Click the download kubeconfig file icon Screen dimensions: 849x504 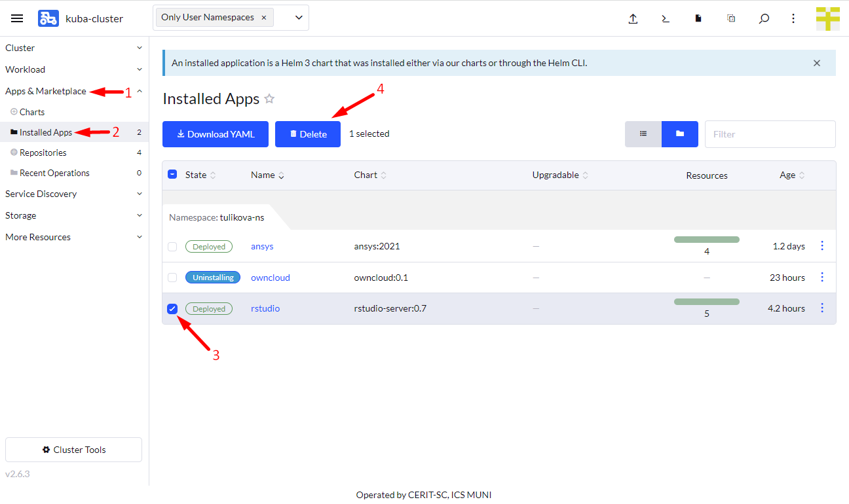pos(698,18)
